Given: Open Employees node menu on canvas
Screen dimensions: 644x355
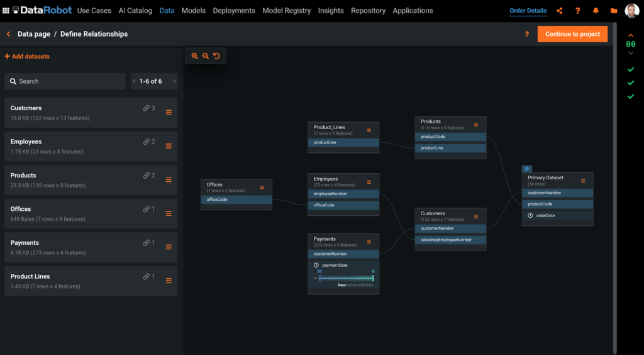Looking at the screenshot, I should 369,182.
